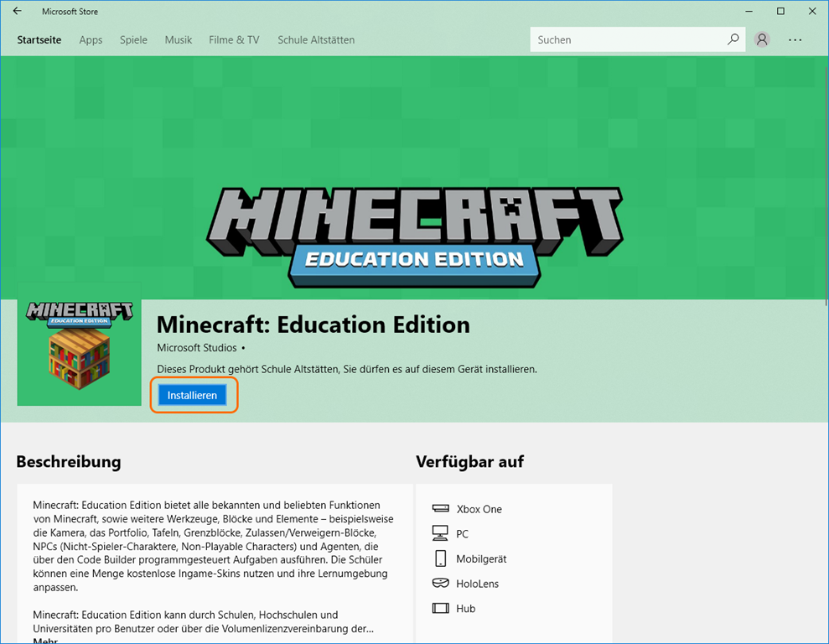Open the user account profile icon
This screenshot has height=644, width=829.
(762, 39)
